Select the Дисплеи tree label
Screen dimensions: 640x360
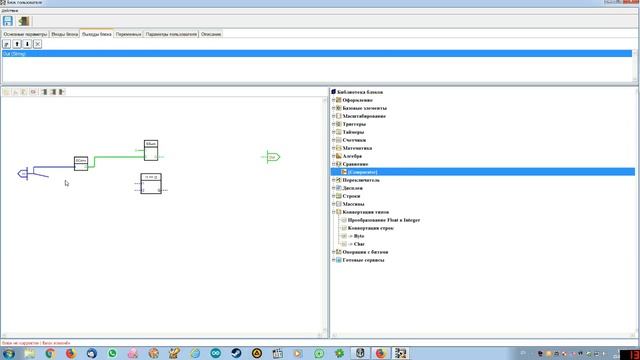click(352, 188)
